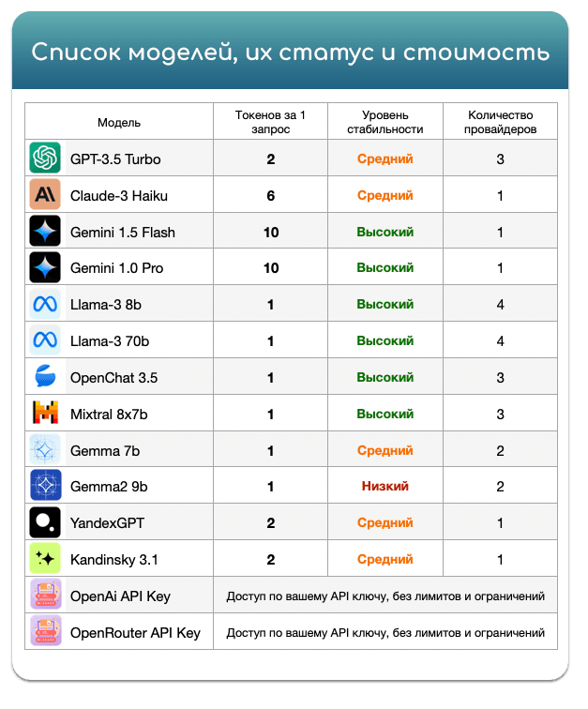The width and height of the screenshot is (588, 709).
Task: Click the red "Низкий" stability label
Action: tap(384, 486)
